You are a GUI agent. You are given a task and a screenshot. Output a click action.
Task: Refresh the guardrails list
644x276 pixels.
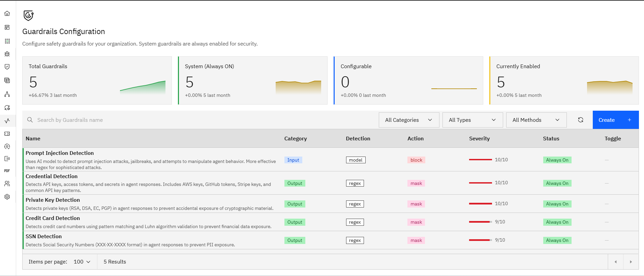coord(581,120)
